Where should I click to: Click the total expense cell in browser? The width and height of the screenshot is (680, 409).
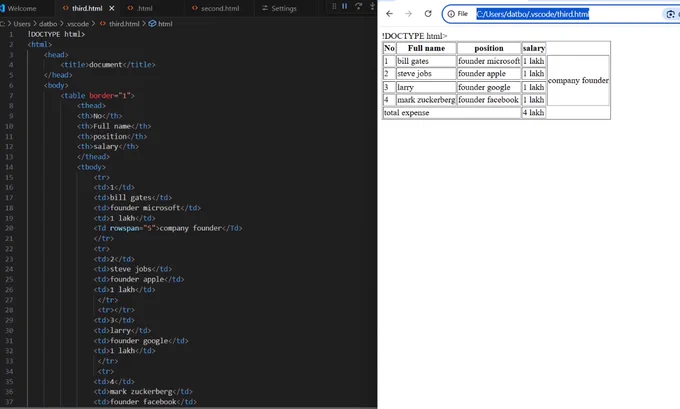pyautogui.click(x=452, y=113)
